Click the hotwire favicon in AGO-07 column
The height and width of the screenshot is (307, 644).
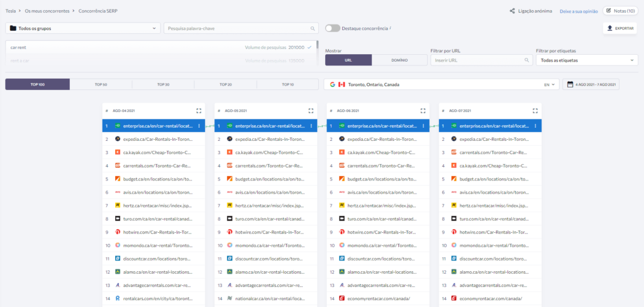click(453, 232)
